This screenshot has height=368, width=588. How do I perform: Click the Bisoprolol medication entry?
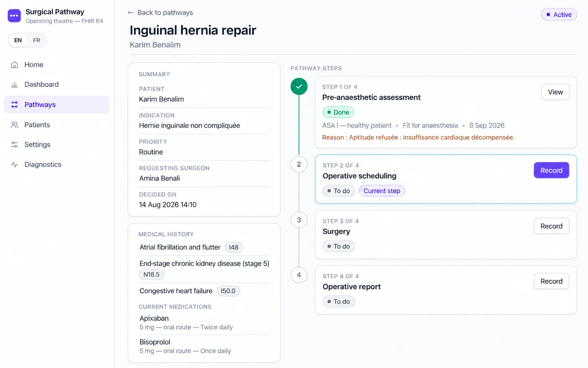[x=204, y=346]
